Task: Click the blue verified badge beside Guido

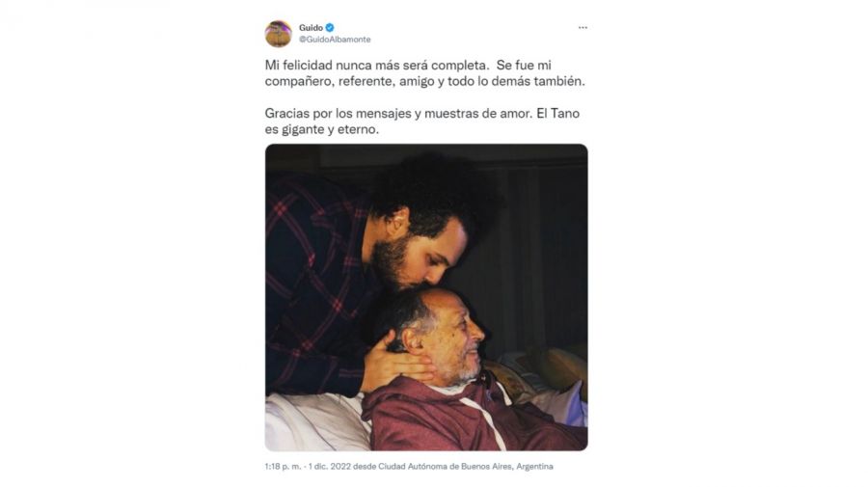Action: [x=330, y=27]
